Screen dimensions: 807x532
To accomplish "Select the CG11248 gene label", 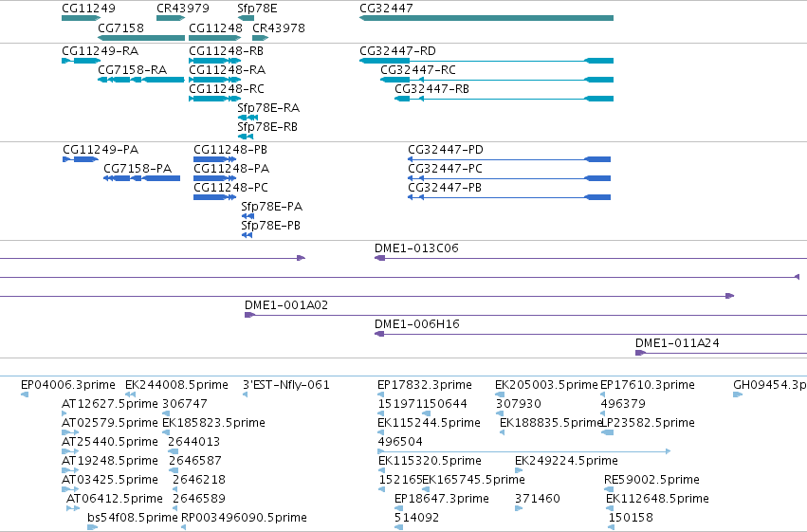I will (215, 28).
